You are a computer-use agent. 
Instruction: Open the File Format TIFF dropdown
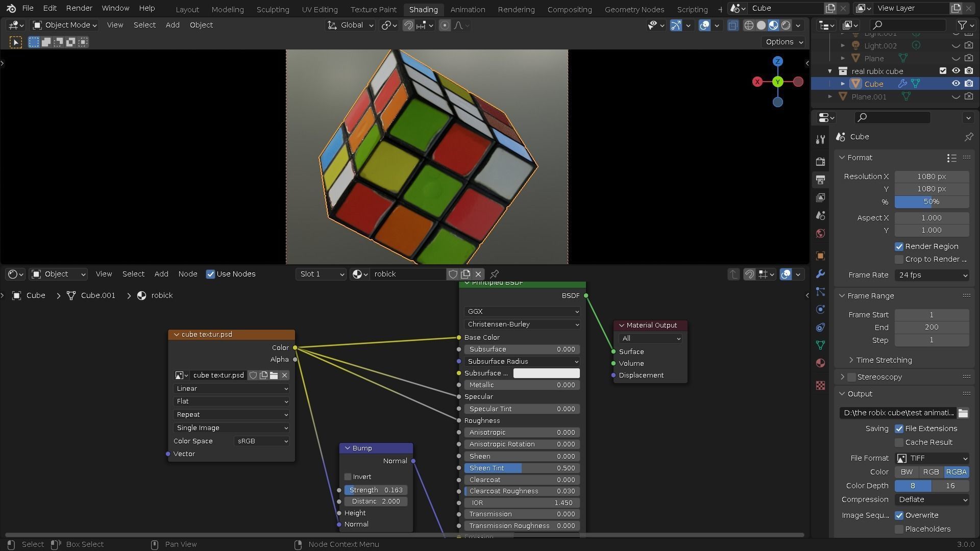[x=932, y=458]
